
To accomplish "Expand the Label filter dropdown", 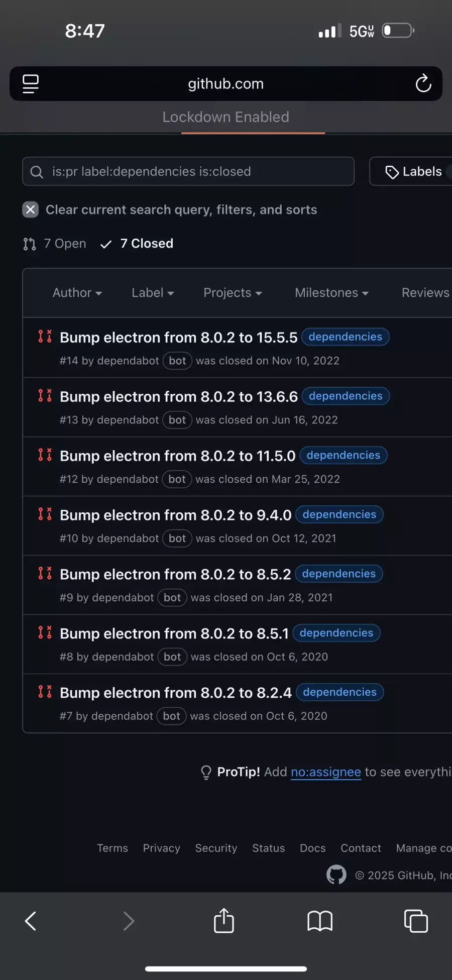I will pos(152,293).
